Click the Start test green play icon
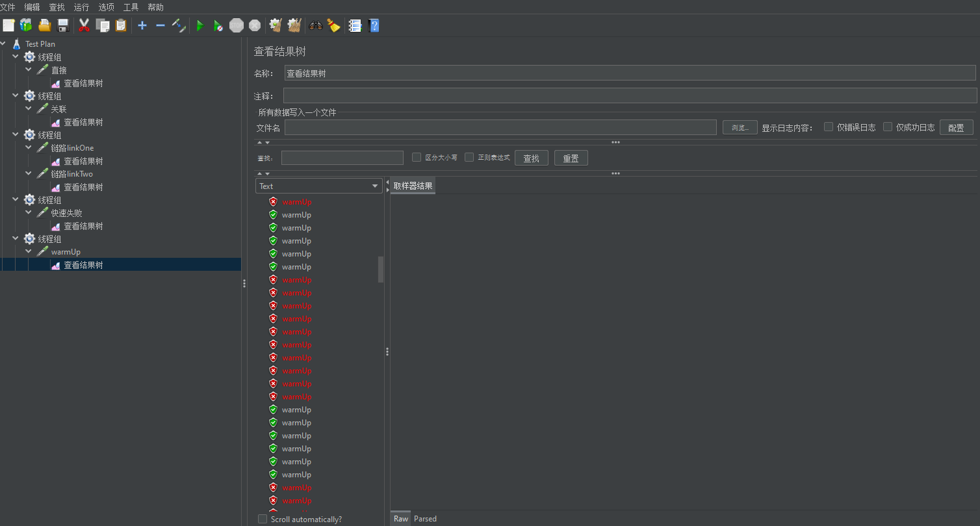This screenshot has height=526, width=980. 200,25
